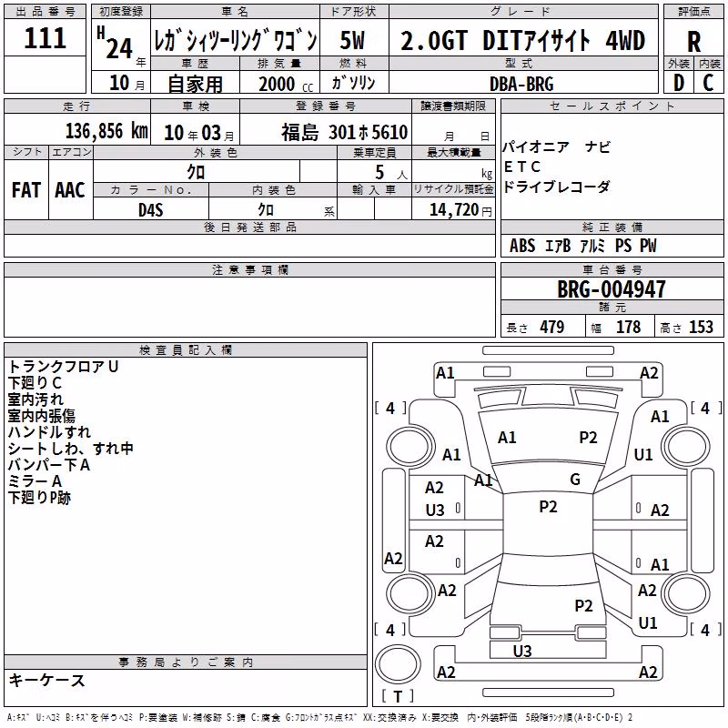The image size is (728, 728).
Task: Select the interior grade C
Action: pos(708,83)
